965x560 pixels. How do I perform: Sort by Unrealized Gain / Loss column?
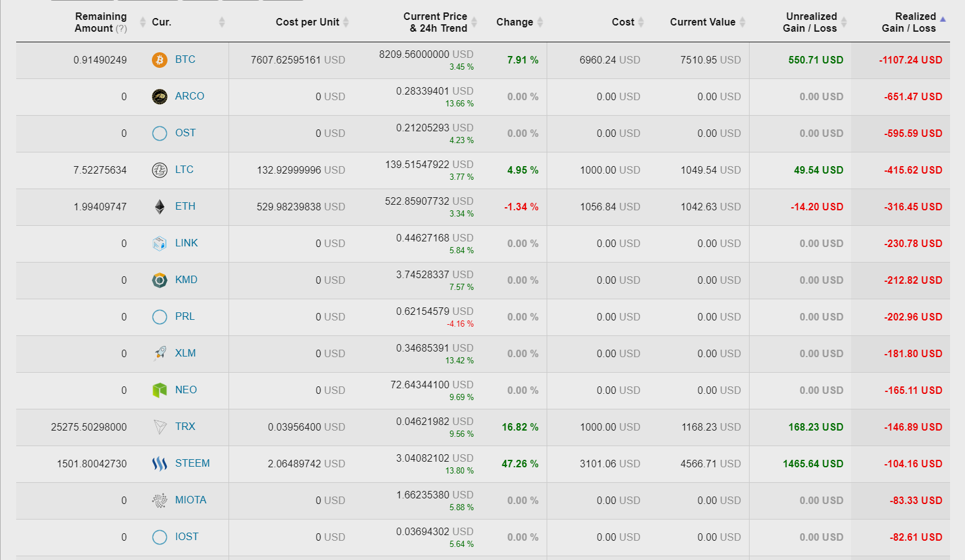(809, 22)
